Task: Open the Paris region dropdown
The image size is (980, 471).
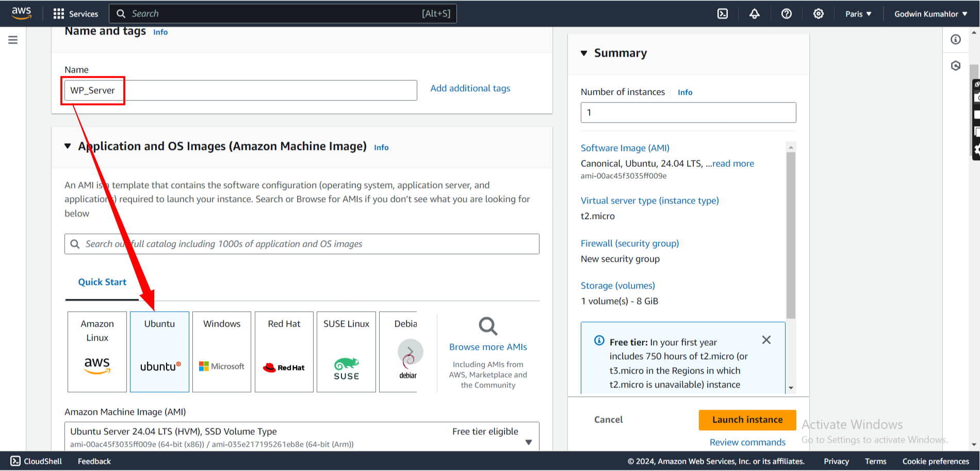Action: pos(858,14)
